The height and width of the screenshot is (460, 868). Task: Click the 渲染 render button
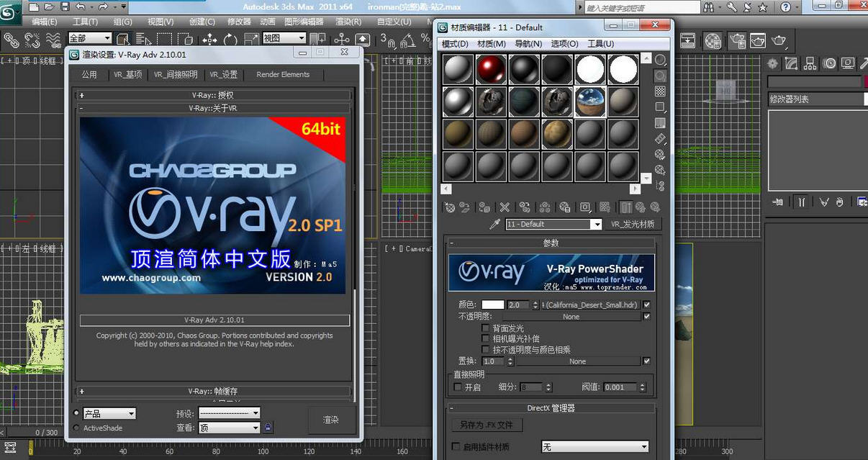tap(331, 420)
